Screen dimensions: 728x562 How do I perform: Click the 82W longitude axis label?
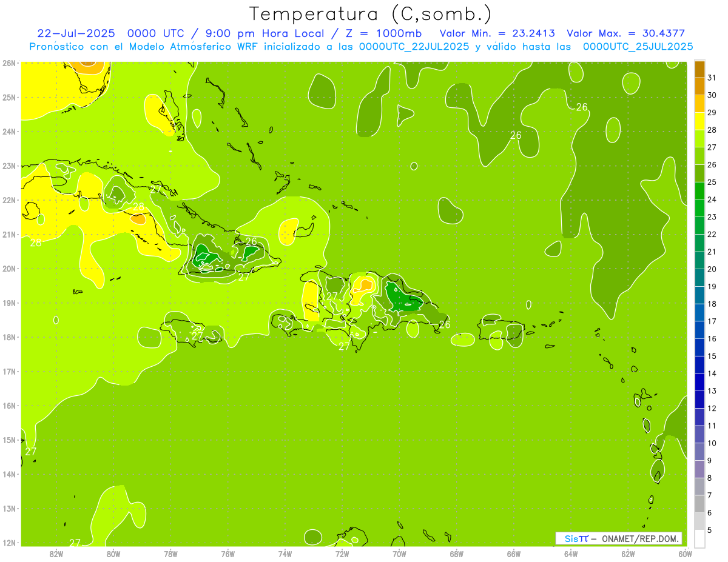click(56, 554)
